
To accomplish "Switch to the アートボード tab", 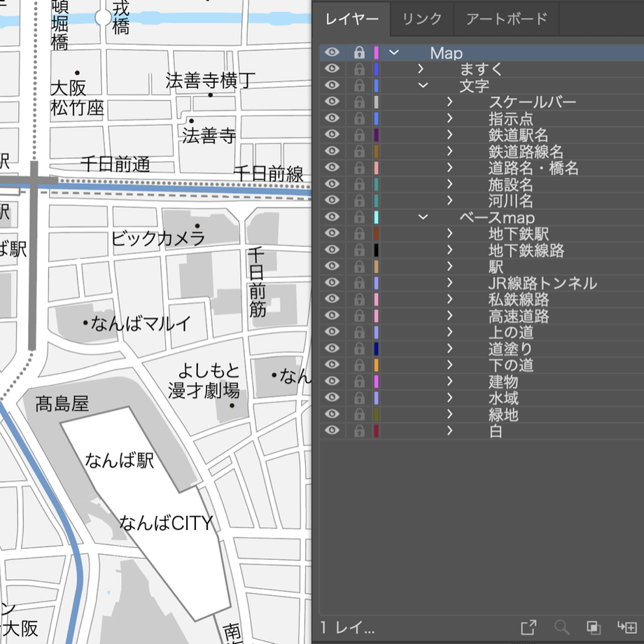I will pyautogui.click(x=506, y=20).
